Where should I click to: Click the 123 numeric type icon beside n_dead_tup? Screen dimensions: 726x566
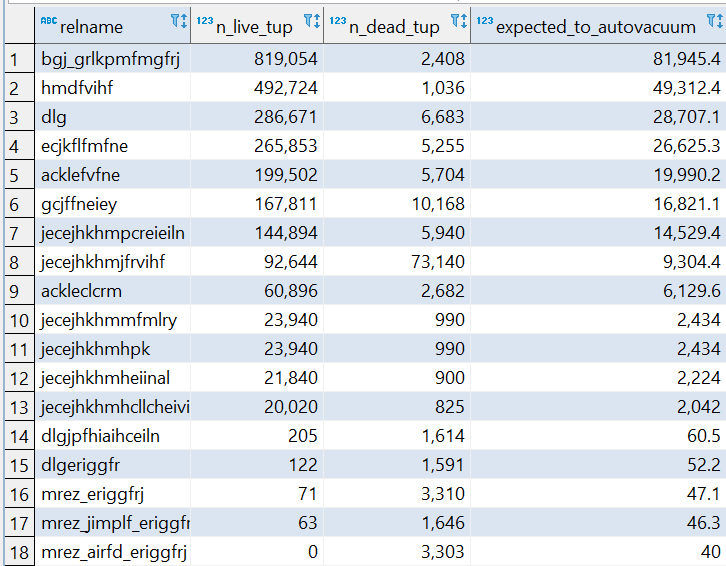[x=337, y=20]
